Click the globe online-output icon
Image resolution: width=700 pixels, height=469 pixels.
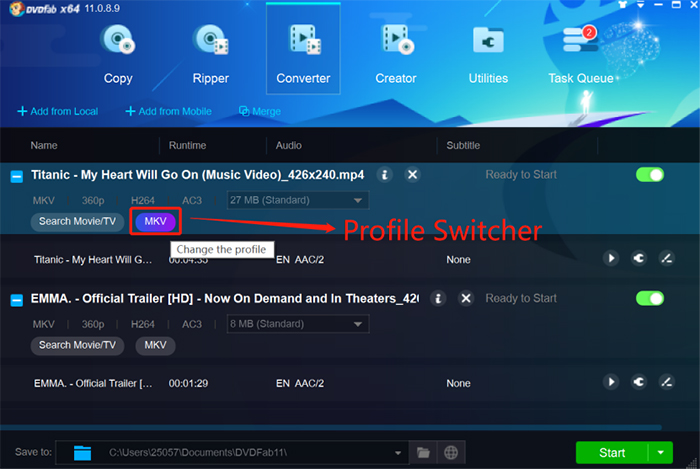click(x=451, y=452)
